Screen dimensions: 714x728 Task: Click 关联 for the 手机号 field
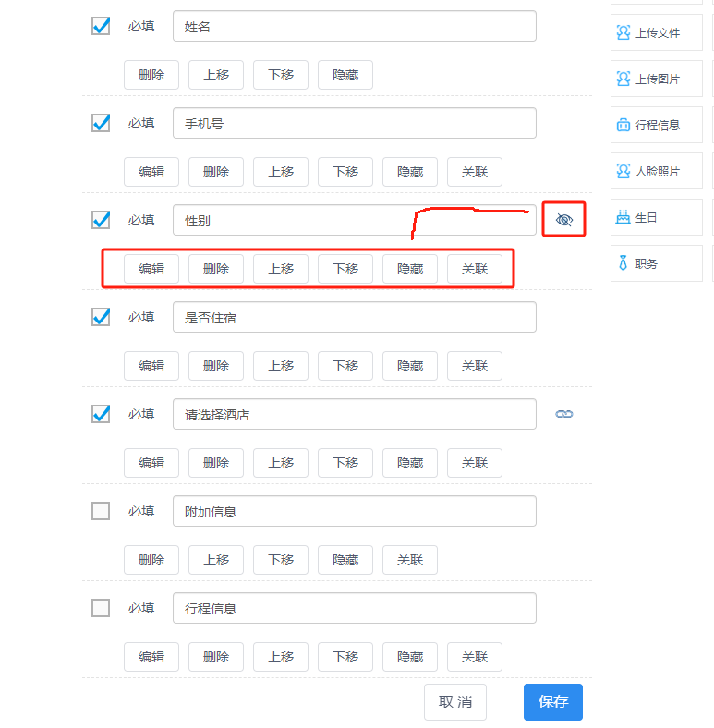(475, 172)
